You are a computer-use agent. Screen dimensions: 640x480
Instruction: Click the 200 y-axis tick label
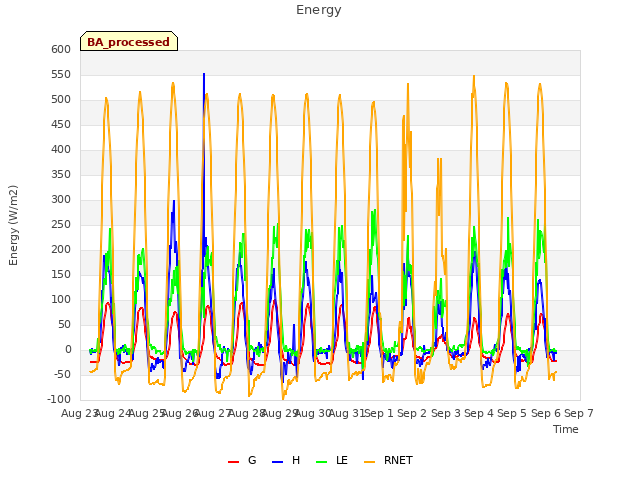(61, 249)
